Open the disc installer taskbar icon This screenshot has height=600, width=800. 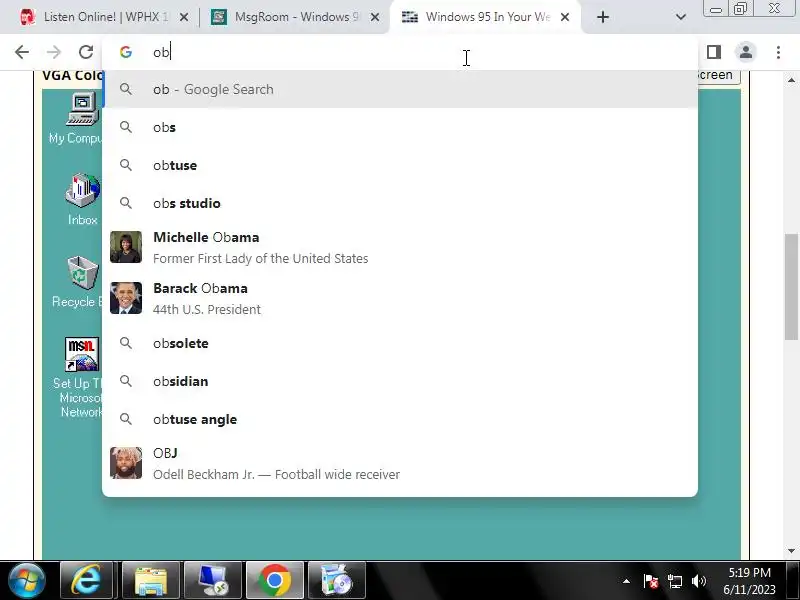(x=337, y=581)
